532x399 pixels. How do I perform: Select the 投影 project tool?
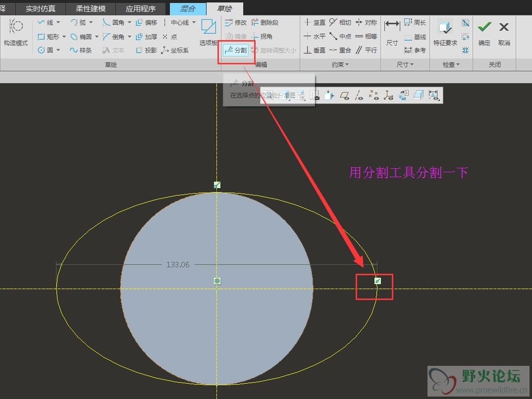147,50
